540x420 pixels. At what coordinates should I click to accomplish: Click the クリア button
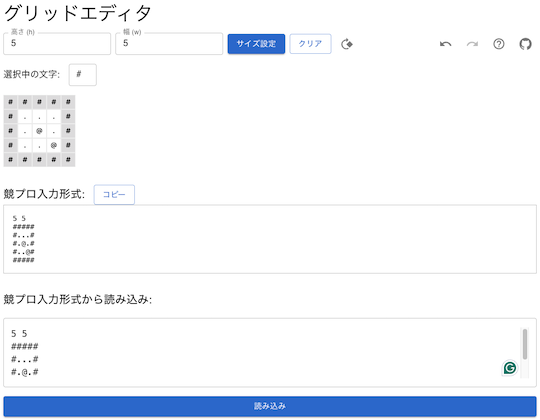pyautogui.click(x=310, y=44)
